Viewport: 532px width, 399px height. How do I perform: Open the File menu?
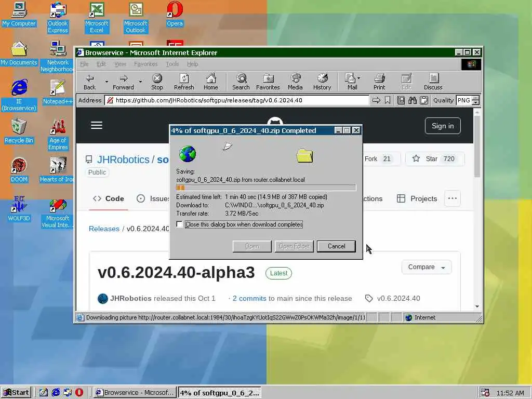click(84, 64)
